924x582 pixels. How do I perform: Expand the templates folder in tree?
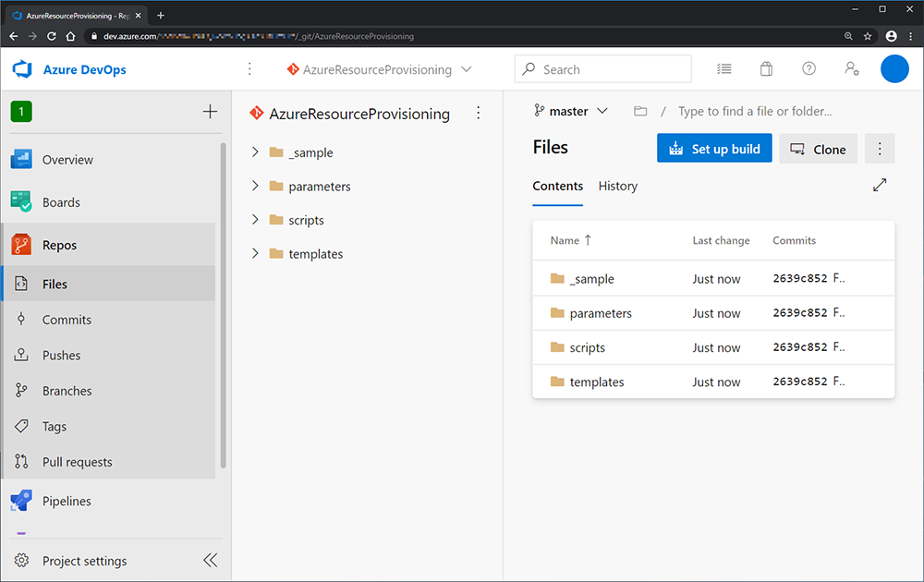[255, 253]
